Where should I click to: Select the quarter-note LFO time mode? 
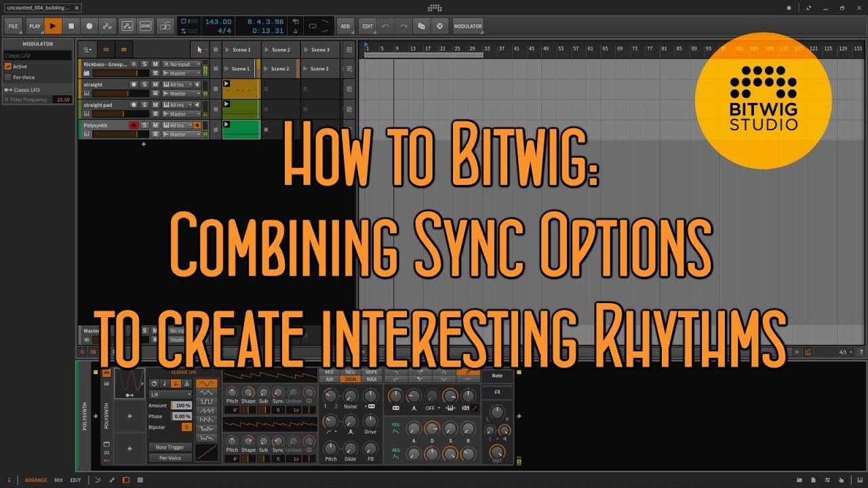click(165, 383)
